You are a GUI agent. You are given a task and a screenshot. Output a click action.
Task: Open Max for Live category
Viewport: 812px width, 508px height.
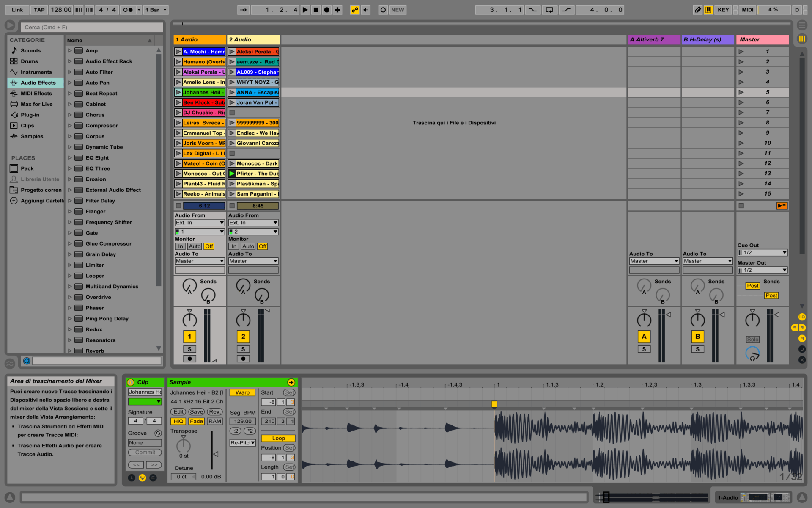point(36,104)
